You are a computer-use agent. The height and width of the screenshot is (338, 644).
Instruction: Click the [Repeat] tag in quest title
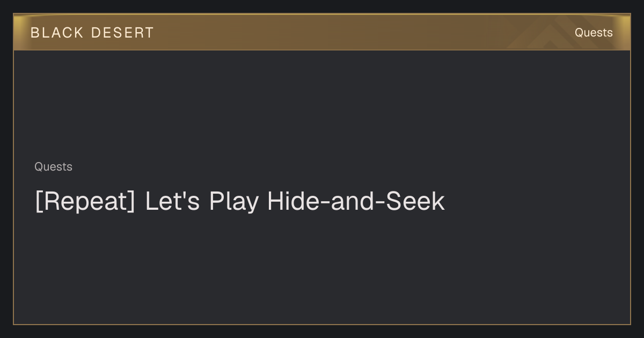pos(85,202)
